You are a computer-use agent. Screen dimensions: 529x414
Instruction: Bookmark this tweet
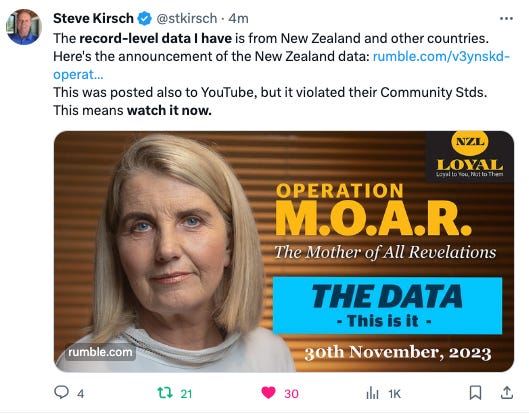(x=475, y=393)
